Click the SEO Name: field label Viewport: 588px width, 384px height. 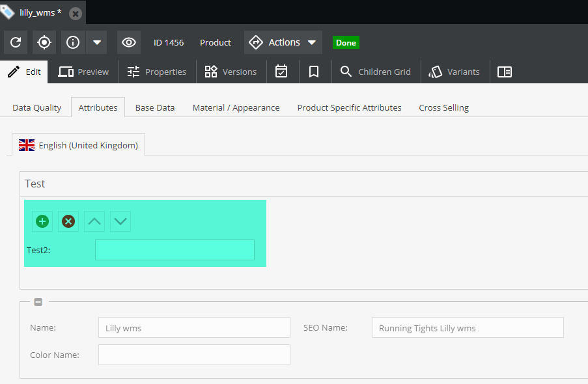(x=325, y=328)
